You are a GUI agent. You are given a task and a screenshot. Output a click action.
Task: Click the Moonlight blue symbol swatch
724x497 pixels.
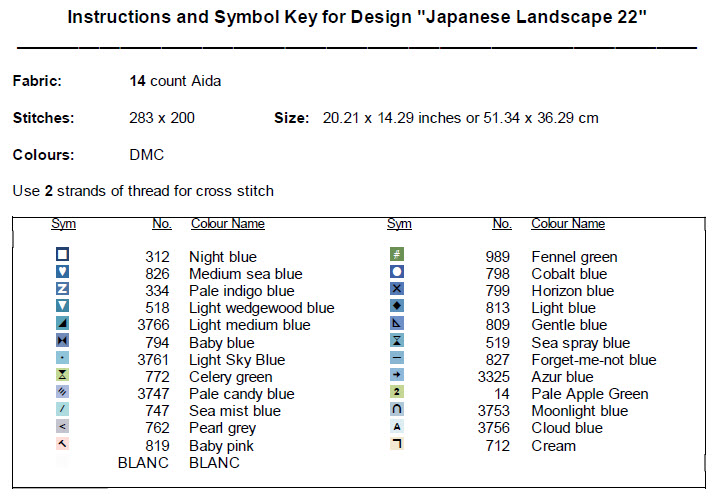[x=397, y=409]
